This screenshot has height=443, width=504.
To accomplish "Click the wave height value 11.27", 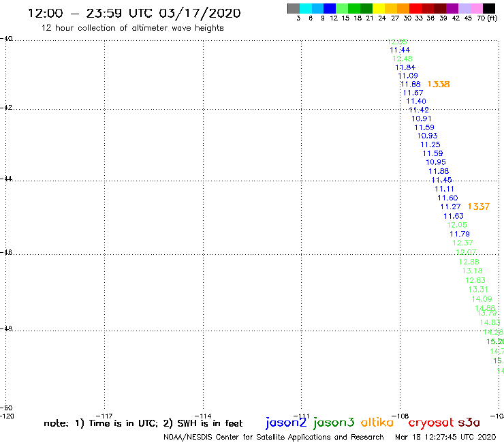I will [x=450, y=207].
